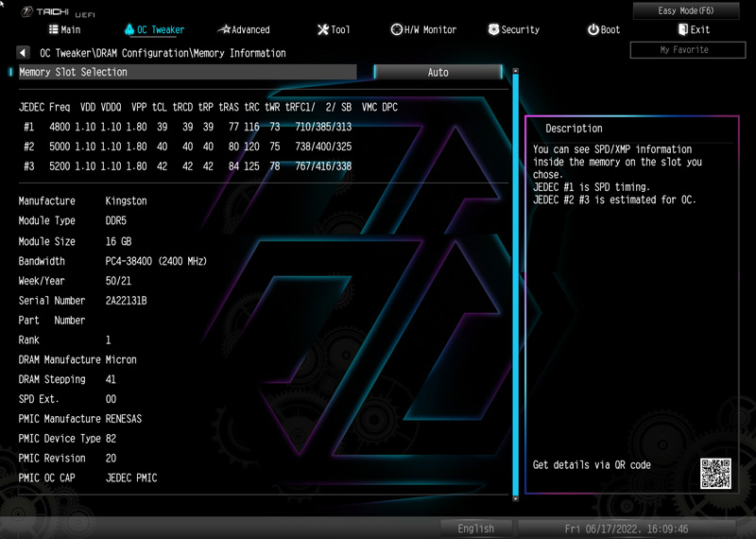This screenshot has width=756, height=539.
Task: Click the Main tab list icon
Action: point(54,29)
